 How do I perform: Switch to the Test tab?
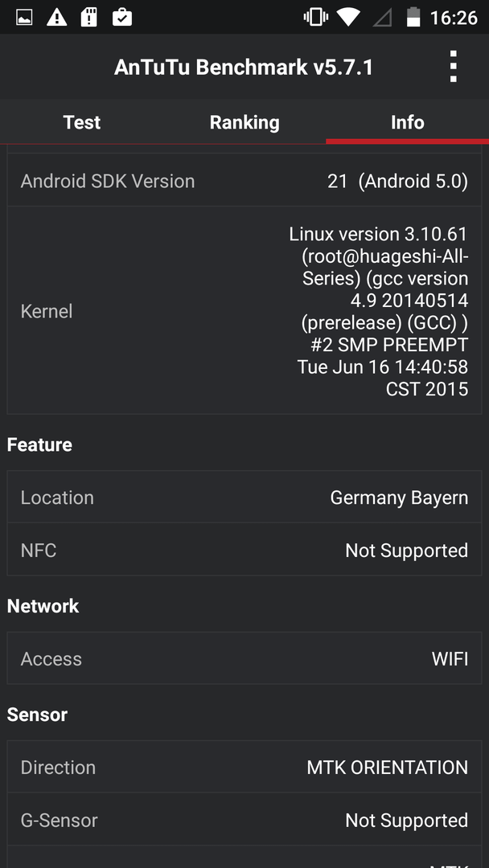tap(81, 122)
